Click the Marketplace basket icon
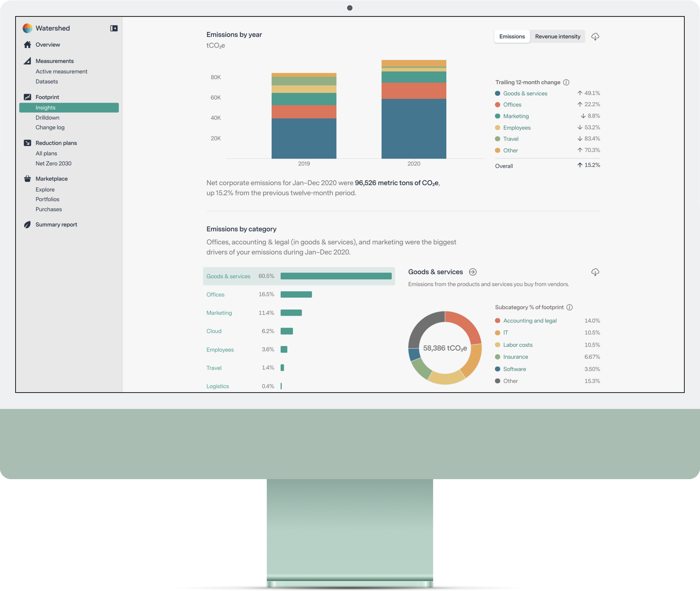 (28, 179)
